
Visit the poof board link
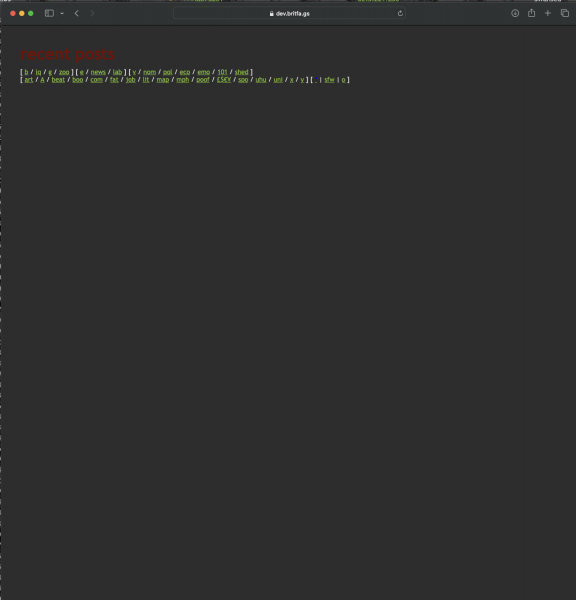(203, 80)
